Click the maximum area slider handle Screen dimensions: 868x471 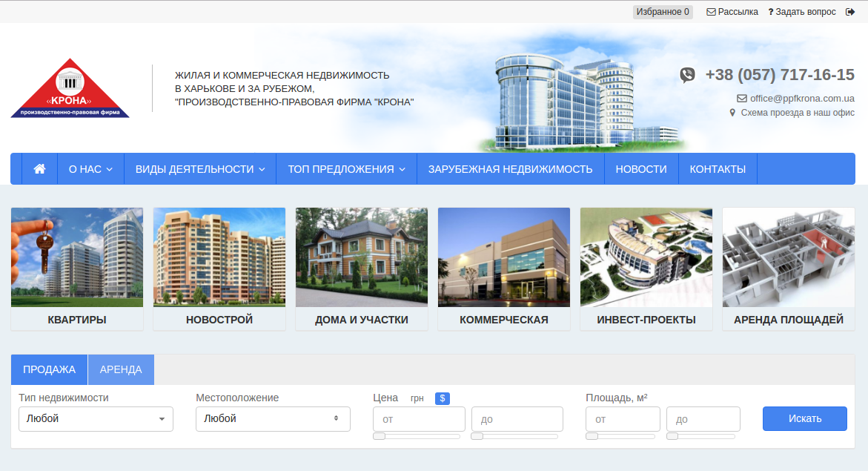672,436
